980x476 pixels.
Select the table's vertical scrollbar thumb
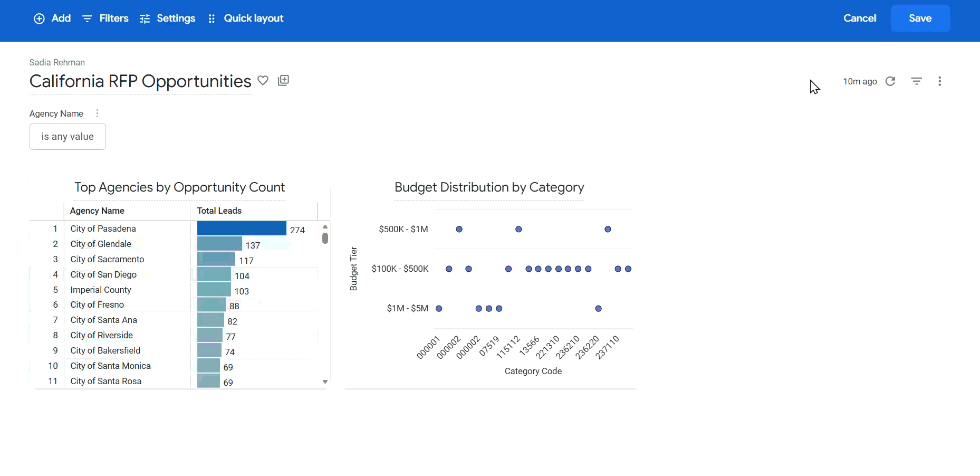pyautogui.click(x=325, y=238)
